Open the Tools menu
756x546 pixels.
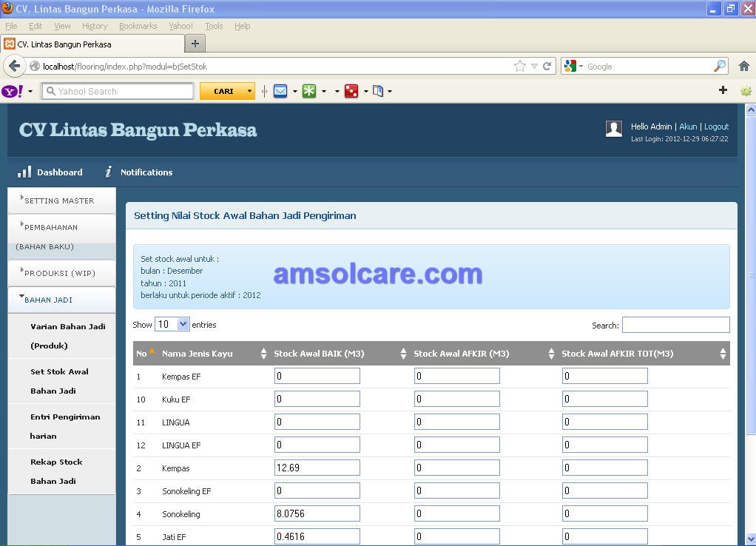pos(214,26)
